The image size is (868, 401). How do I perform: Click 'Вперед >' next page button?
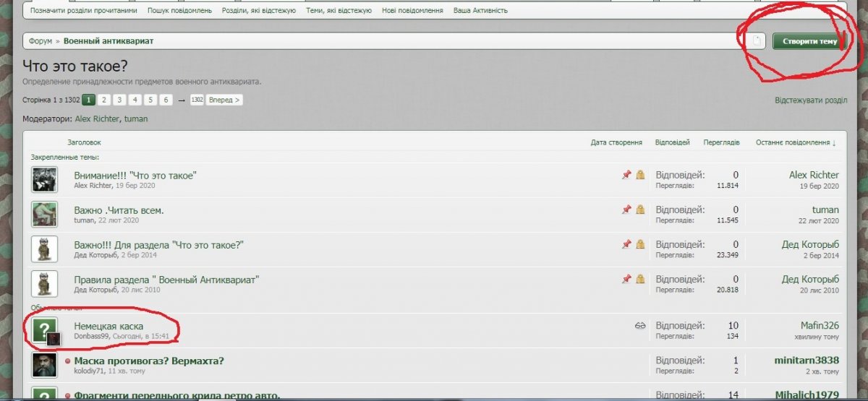pos(224,100)
